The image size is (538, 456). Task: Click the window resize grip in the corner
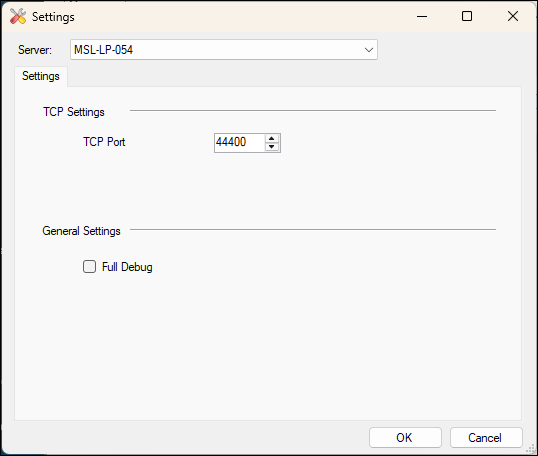click(x=531, y=449)
